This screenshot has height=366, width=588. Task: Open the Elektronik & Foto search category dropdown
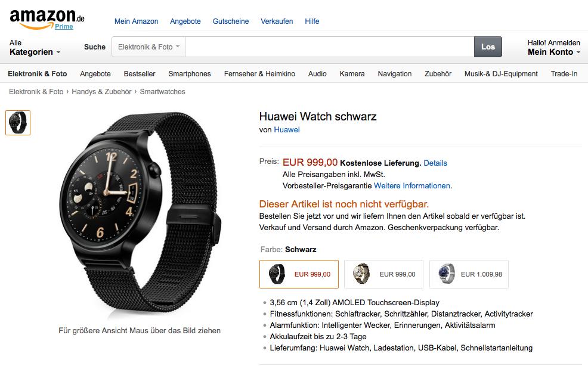point(148,47)
